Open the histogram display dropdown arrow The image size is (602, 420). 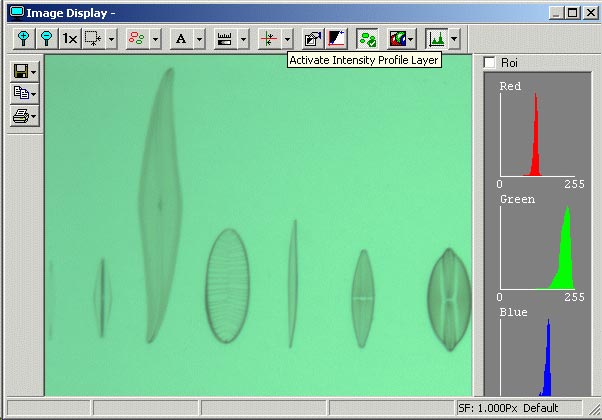[x=454, y=39]
